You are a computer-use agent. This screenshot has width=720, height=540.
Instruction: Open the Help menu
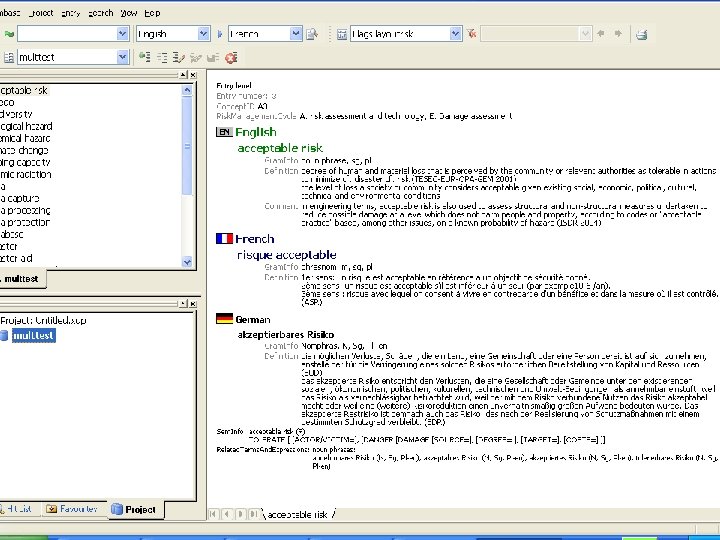point(152,13)
